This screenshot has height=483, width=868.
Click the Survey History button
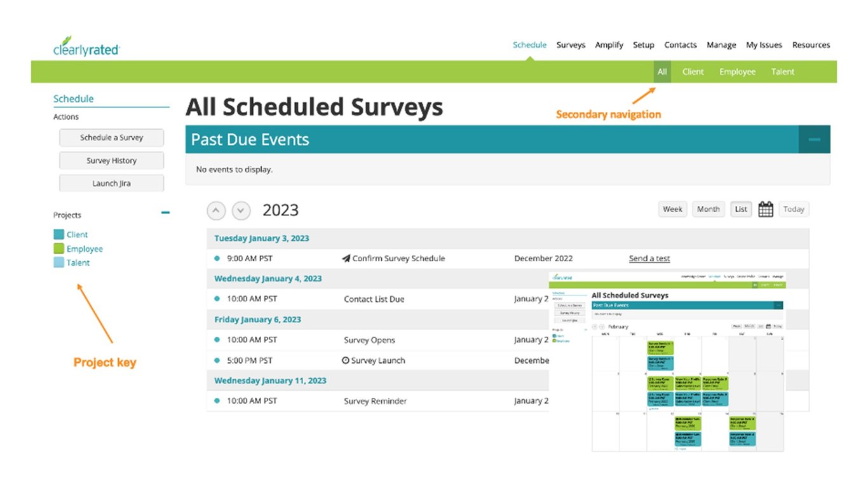pyautogui.click(x=111, y=161)
